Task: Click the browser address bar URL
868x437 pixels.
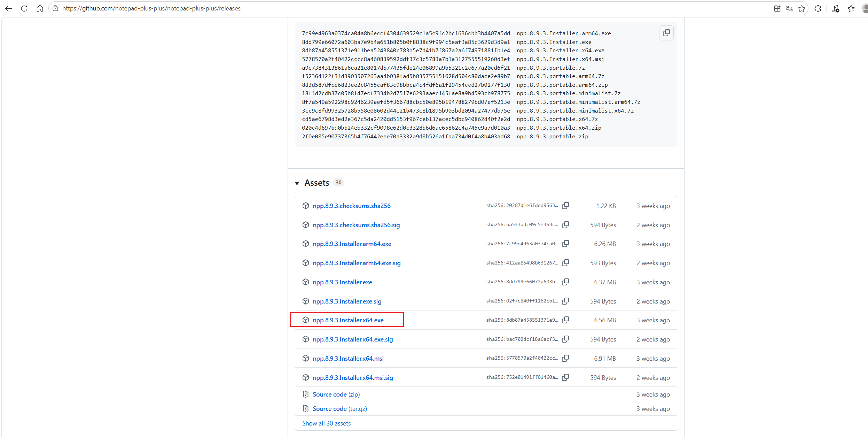Action: 151,8
